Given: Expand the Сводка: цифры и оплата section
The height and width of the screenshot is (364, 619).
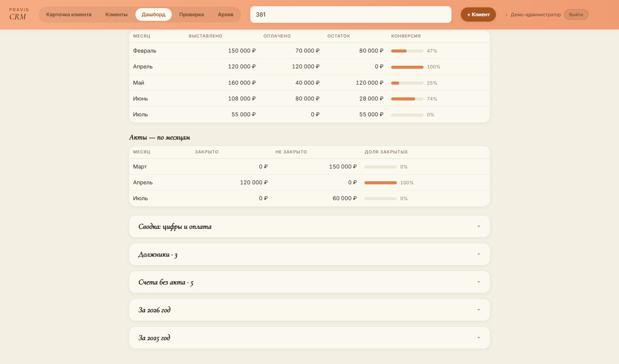Looking at the screenshot, I should click(309, 226).
